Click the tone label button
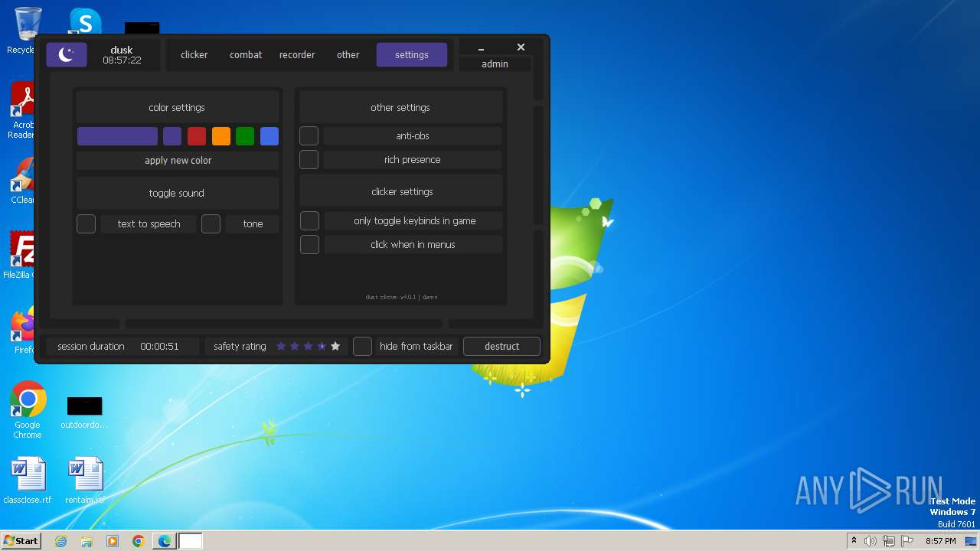This screenshot has width=980, height=551. tap(253, 224)
